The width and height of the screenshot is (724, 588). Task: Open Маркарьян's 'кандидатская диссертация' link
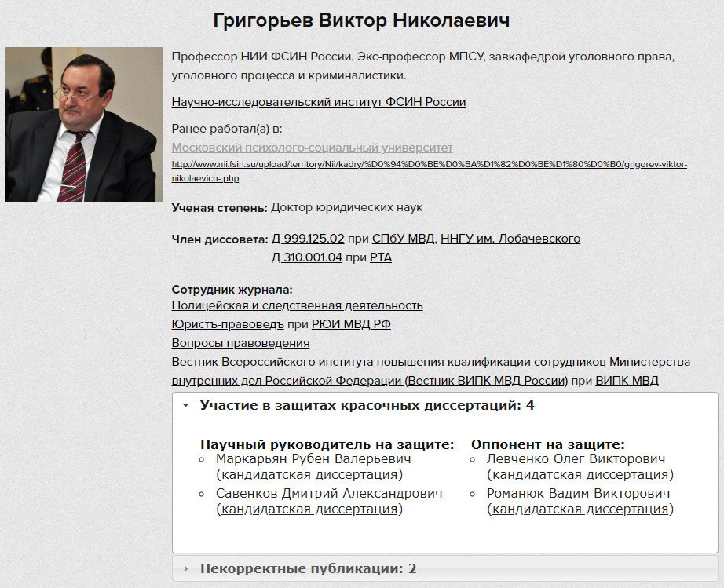click(x=309, y=474)
